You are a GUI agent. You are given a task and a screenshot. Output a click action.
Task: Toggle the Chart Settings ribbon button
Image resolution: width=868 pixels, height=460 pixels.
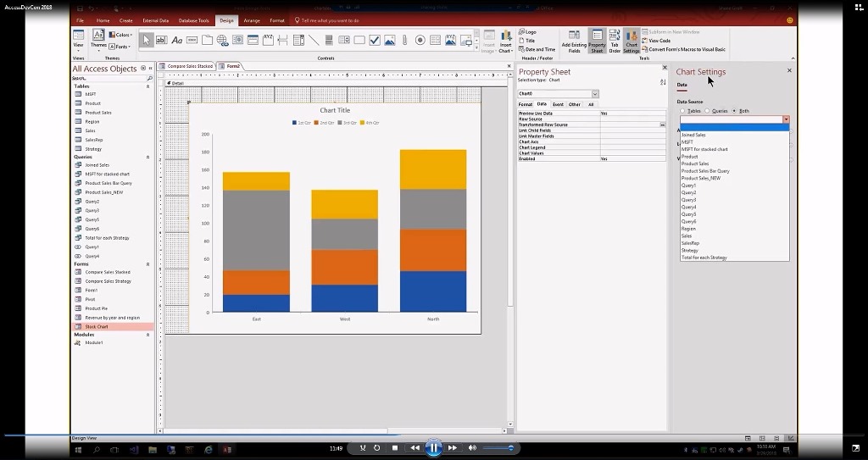point(631,42)
